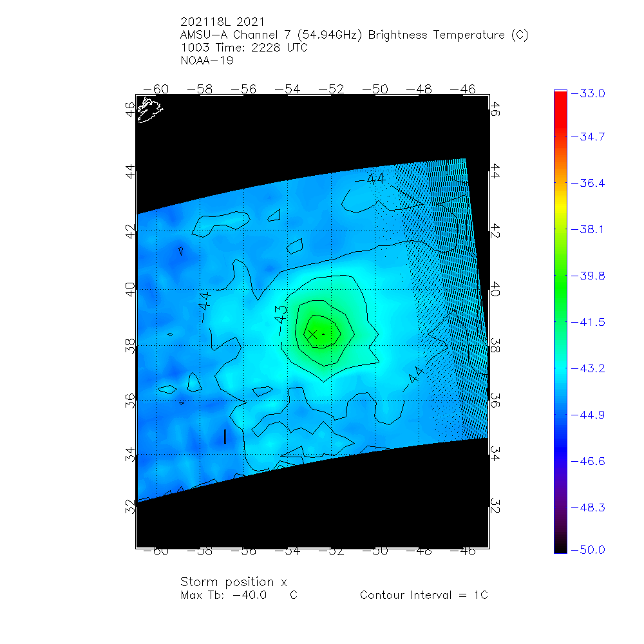Click the green warm core of the storm
Viewport: 644px width, 644px height.
coord(323,332)
